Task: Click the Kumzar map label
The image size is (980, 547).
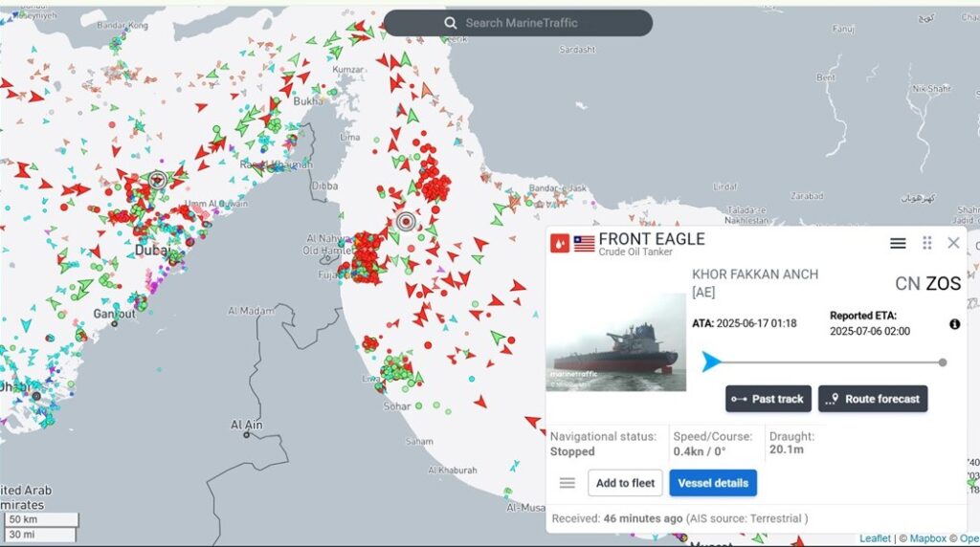Action: click(347, 69)
